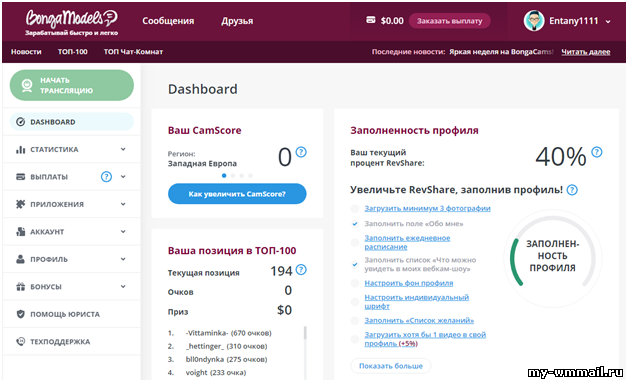
Task: Expand the Профиль sidebar section chevron
Action: pyautogui.click(x=123, y=259)
